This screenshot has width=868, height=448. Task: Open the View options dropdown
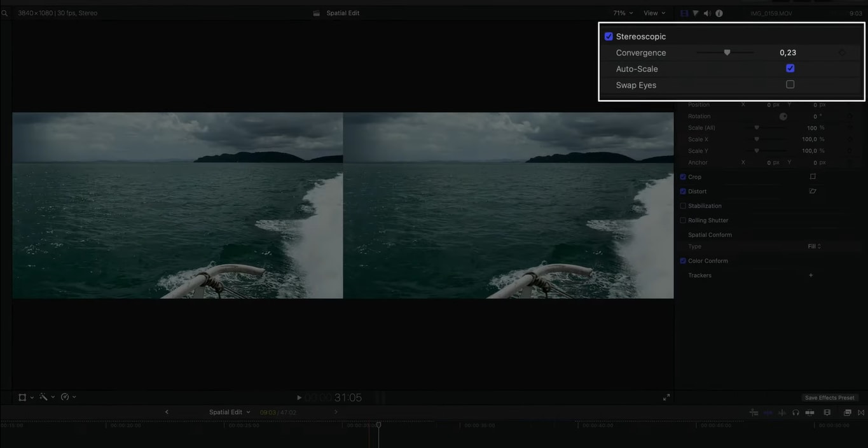[654, 13]
